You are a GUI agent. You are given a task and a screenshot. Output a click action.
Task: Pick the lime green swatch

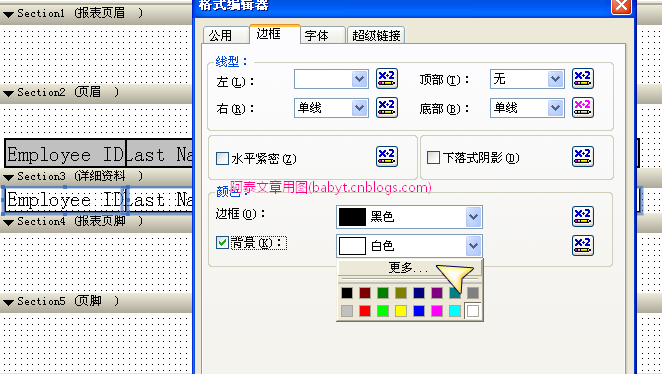pyautogui.click(x=383, y=311)
